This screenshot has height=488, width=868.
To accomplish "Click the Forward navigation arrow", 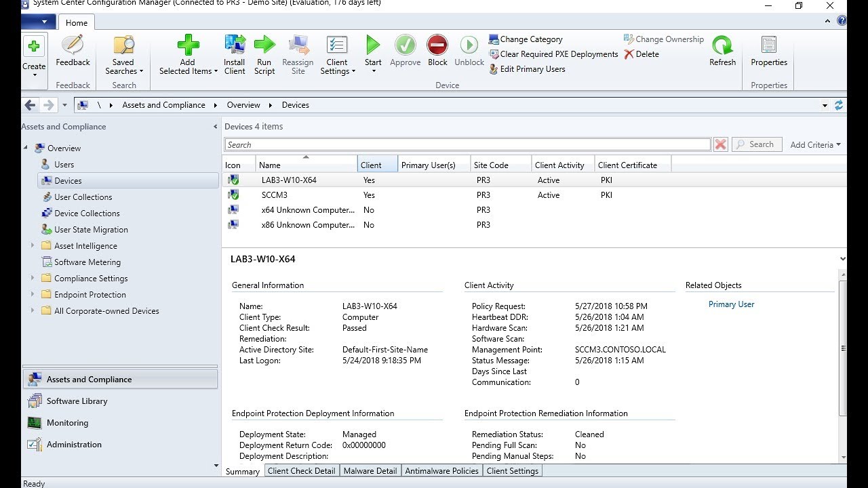I will click(x=48, y=105).
